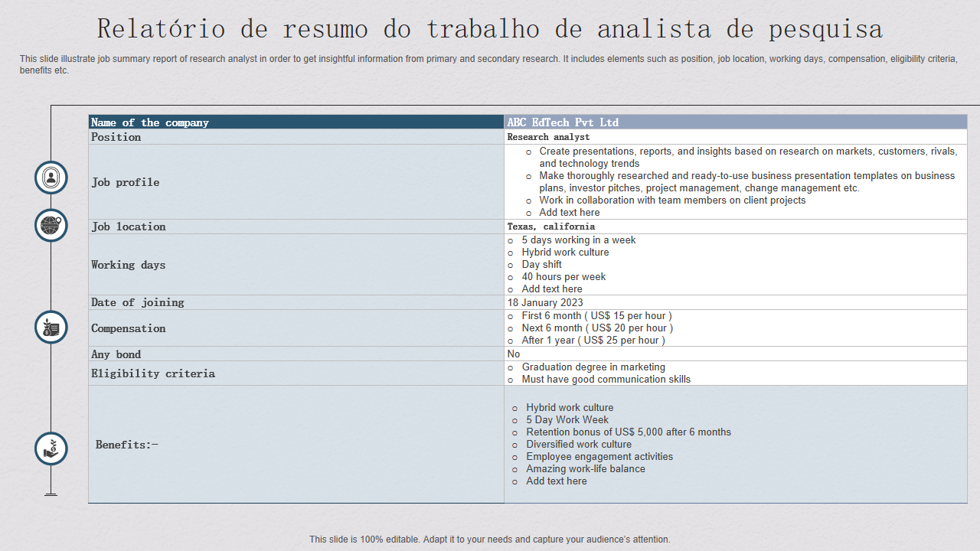Click the 'This slide is 100% editable' footer note
Screen dimensions: 980x551
(x=490, y=540)
